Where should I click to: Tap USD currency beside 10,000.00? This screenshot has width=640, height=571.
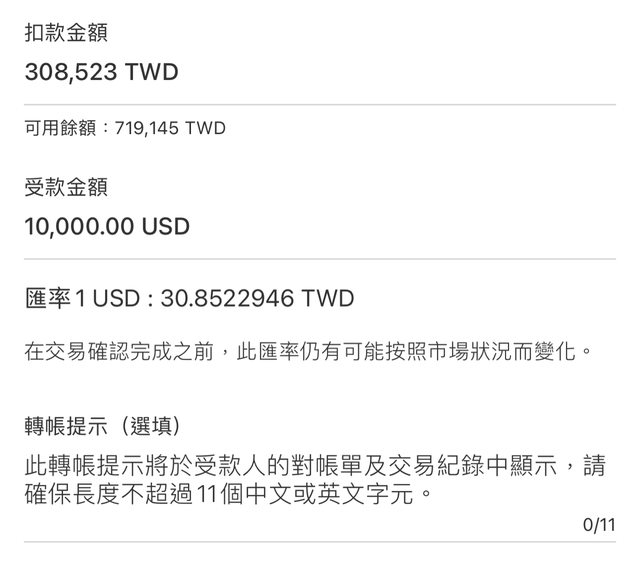click(166, 227)
